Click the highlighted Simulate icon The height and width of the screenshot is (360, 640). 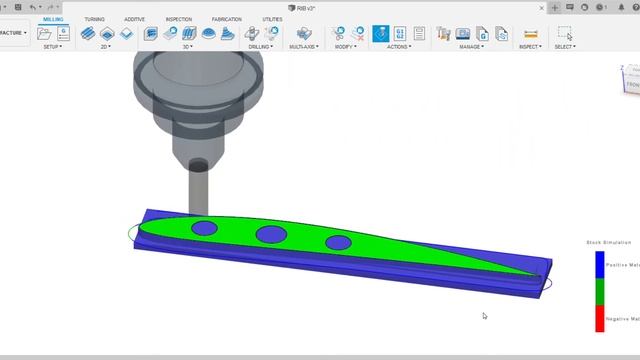(380, 33)
